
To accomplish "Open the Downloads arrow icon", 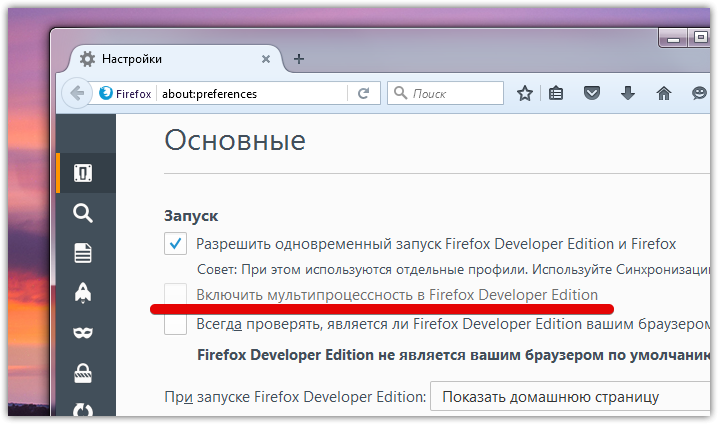I will [x=628, y=93].
